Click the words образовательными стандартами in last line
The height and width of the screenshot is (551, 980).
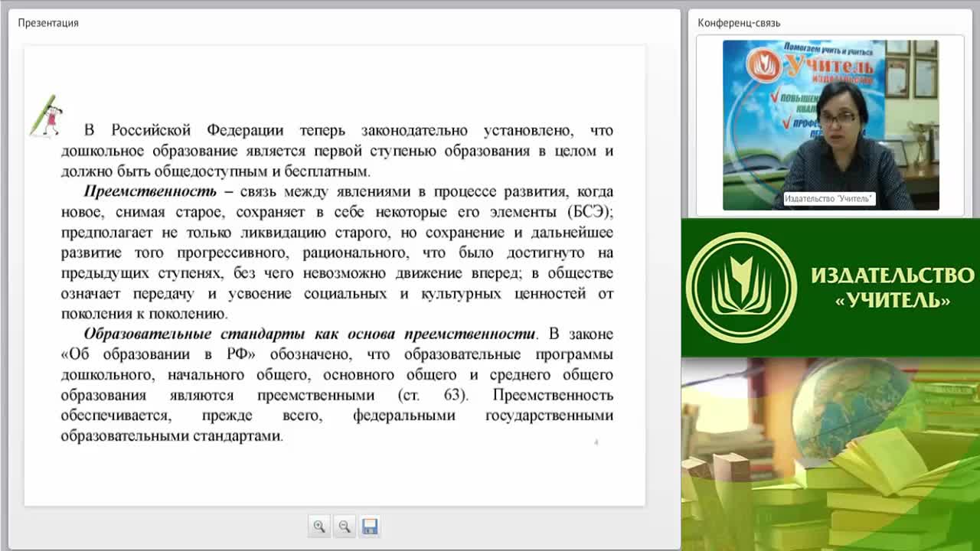click(172, 436)
